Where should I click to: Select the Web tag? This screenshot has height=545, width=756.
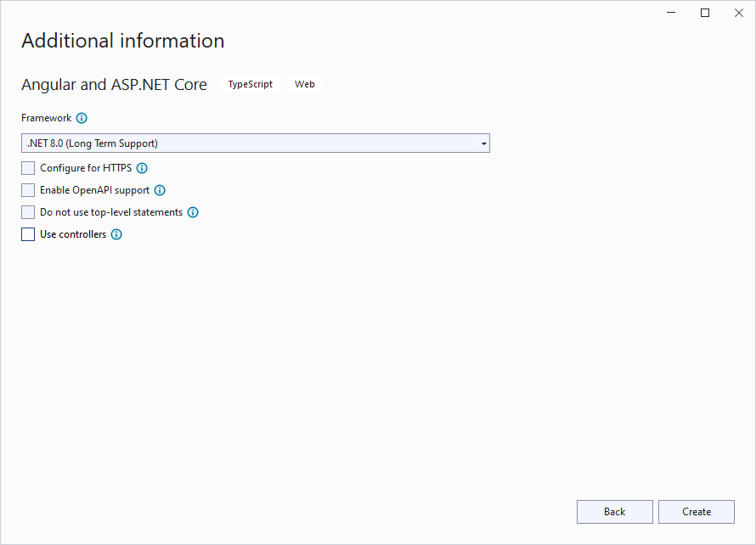click(x=305, y=84)
